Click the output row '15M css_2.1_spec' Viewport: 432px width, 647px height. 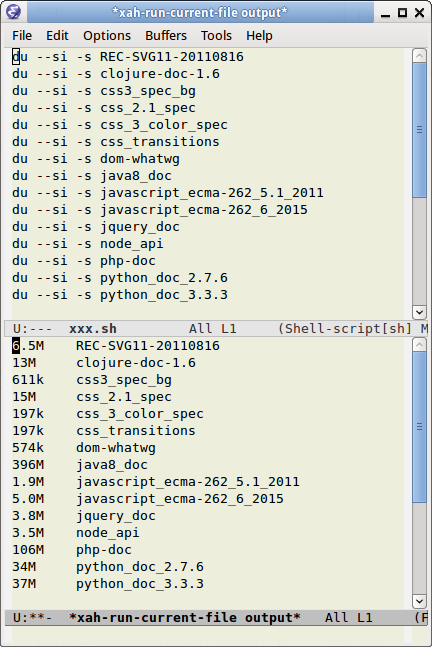(92, 397)
